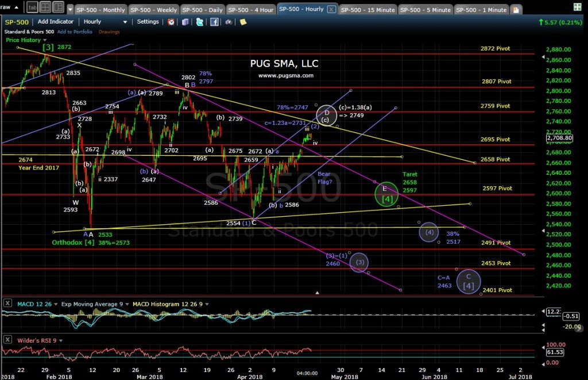
Task: Collapse the Draw menu arrow at top left
Action: pos(16,7)
